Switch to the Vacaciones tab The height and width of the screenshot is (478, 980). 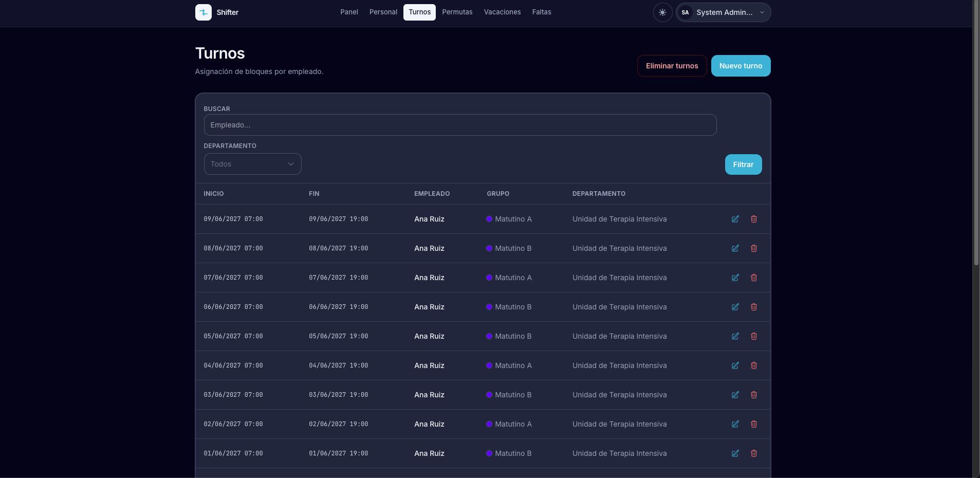tap(502, 12)
